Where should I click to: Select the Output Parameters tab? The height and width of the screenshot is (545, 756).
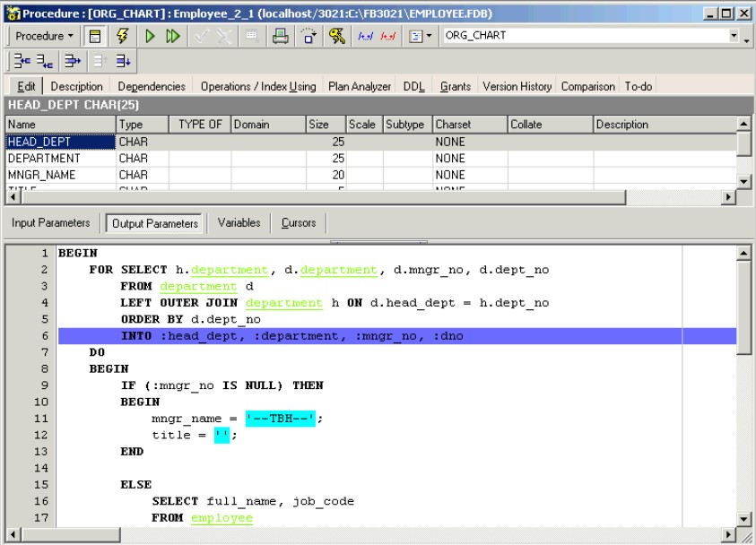[155, 223]
